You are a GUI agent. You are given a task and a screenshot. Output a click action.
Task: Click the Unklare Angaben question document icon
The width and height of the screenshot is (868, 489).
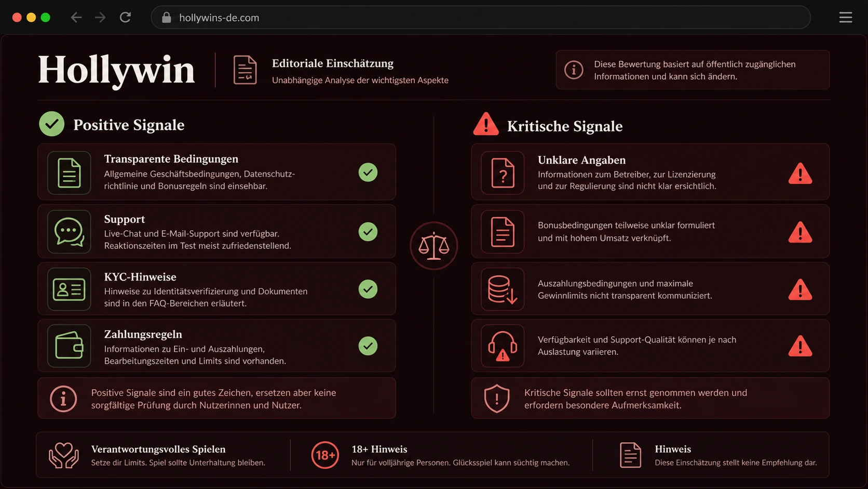pyautogui.click(x=503, y=173)
